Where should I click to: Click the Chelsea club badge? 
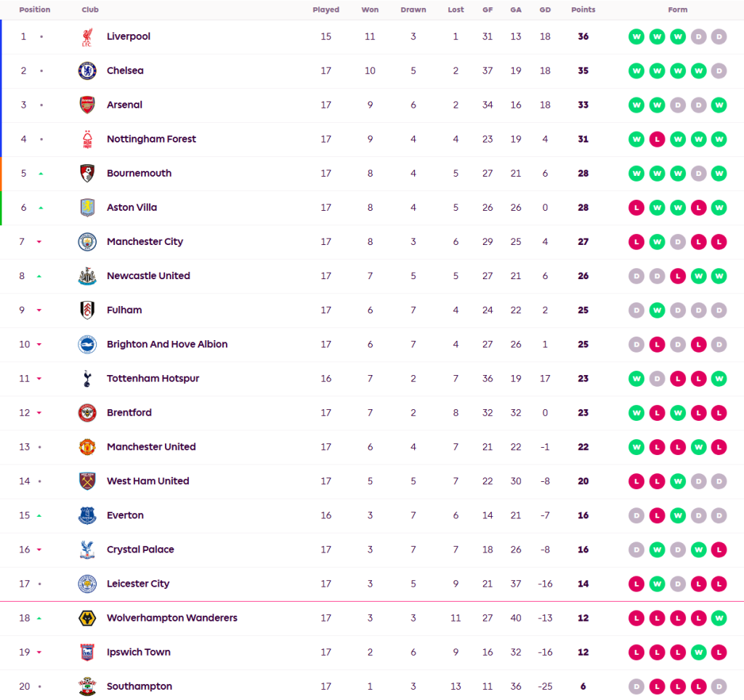click(x=87, y=71)
